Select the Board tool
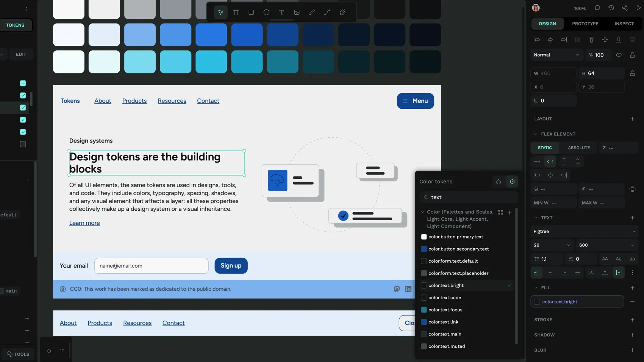This screenshot has width=644, height=362. [236, 12]
